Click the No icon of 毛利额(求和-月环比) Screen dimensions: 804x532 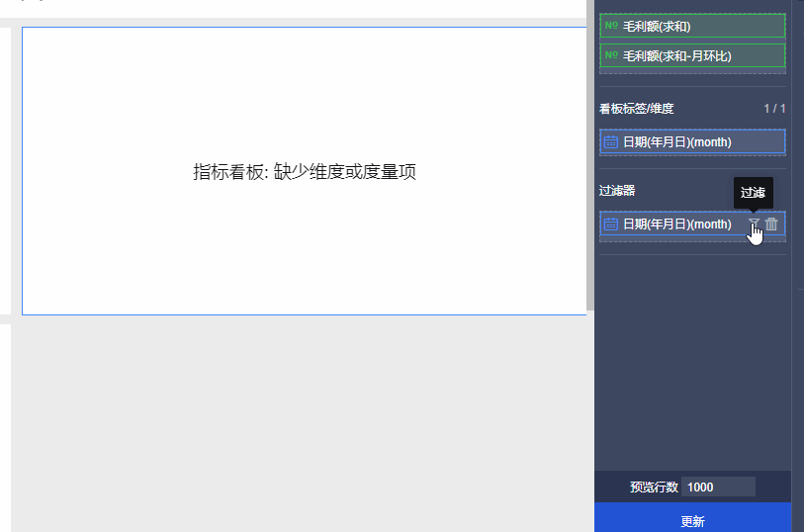611,54
